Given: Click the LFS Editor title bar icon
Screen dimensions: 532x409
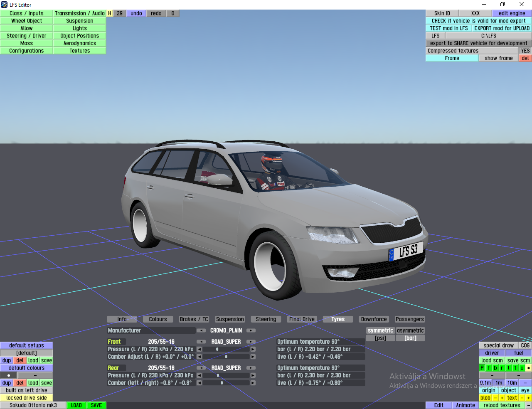Looking at the screenshot, I should coord(4,5).
